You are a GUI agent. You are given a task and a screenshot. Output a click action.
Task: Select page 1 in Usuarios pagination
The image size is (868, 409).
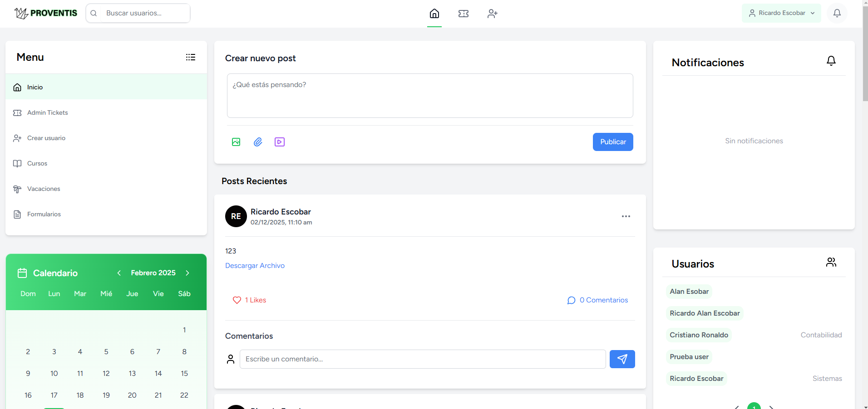(754, 406)
